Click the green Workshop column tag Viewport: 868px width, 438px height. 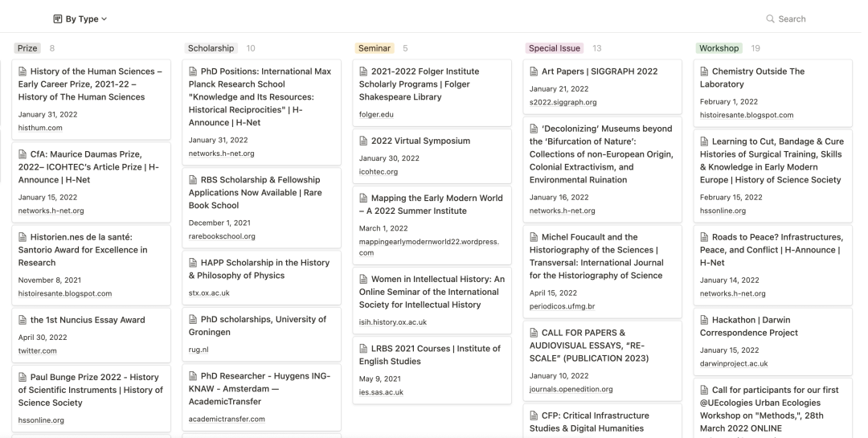719,48
